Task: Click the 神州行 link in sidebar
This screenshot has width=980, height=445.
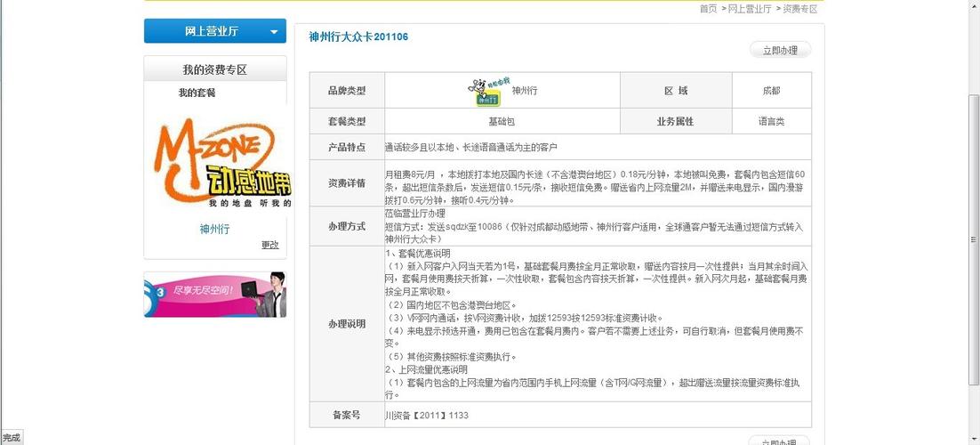Action: tap(215, 229)
